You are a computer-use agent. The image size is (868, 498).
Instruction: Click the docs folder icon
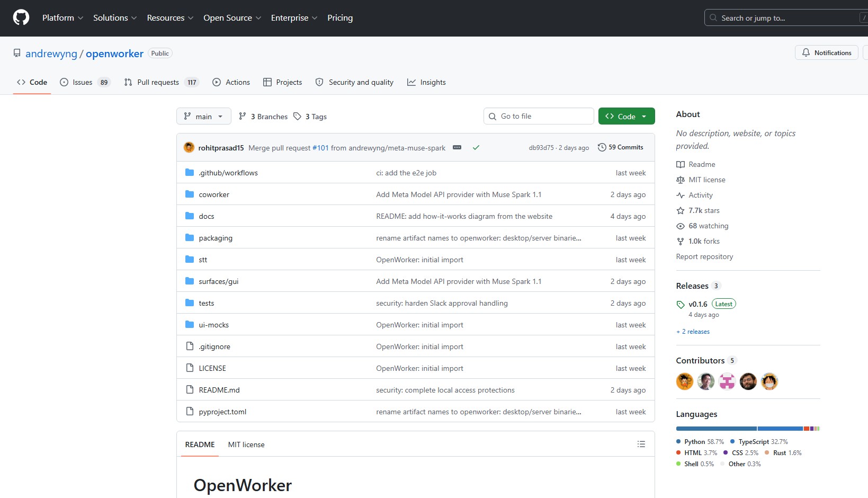coord(190,216)
